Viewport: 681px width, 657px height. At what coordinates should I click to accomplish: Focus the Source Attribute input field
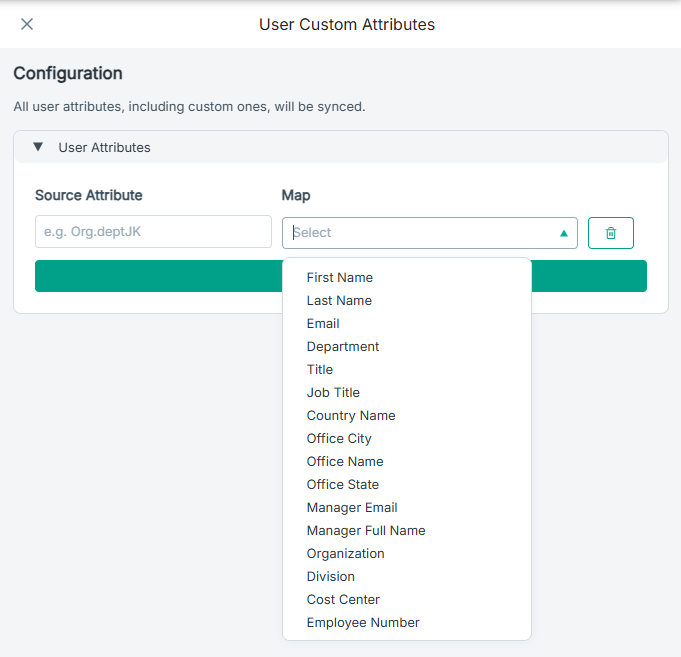click(x=153, y=232)
